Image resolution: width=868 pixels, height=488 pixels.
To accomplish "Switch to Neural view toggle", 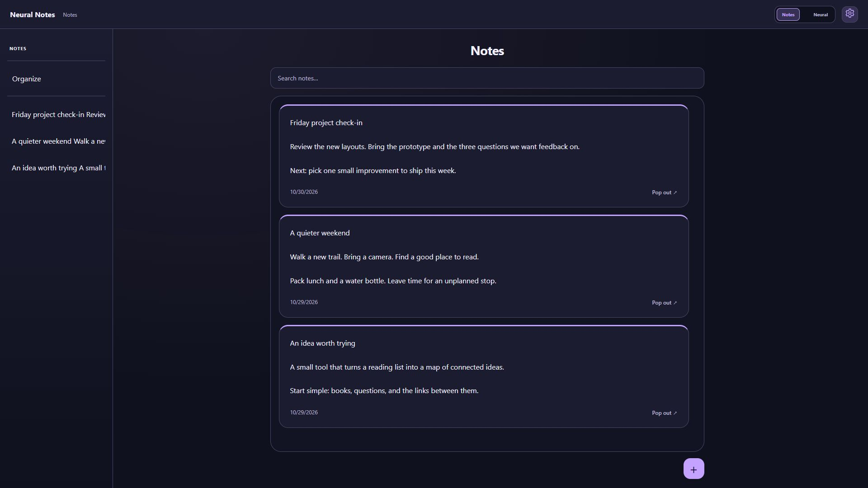I will click(x=820, y=14).
